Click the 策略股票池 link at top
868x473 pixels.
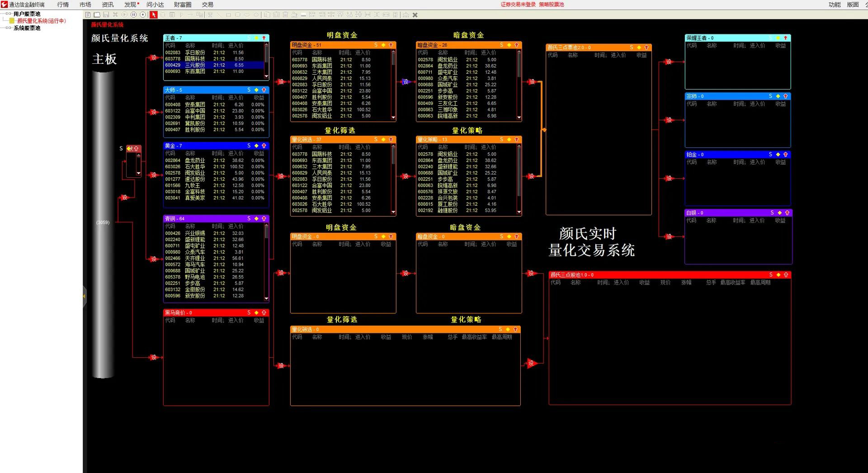(x=551, y=5)
